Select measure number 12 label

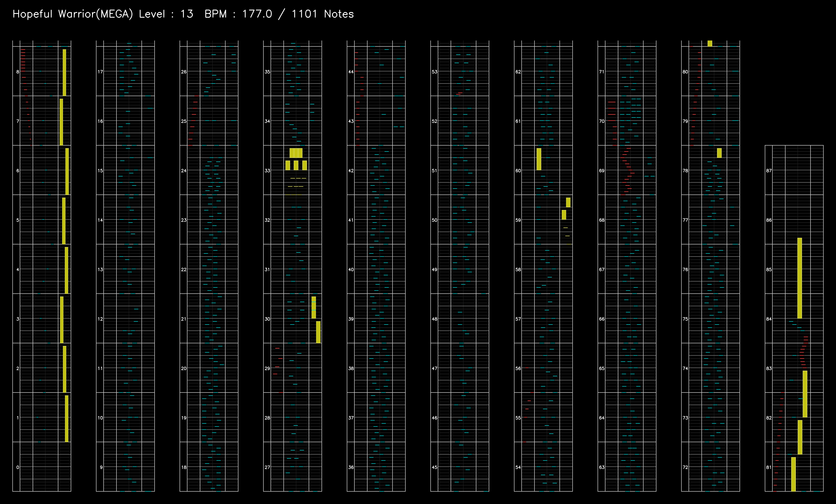point(100,319)
